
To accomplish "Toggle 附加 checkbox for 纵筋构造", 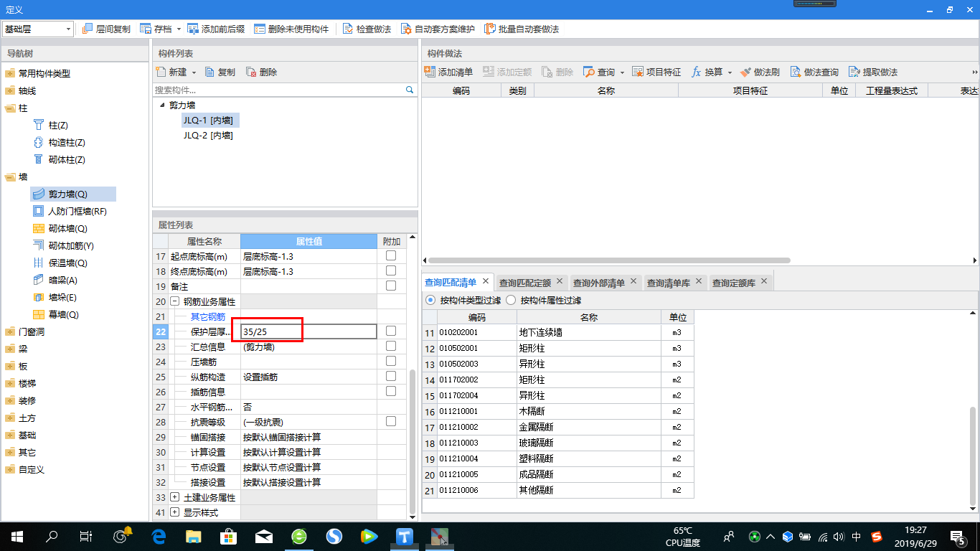I will pos(391,376).
